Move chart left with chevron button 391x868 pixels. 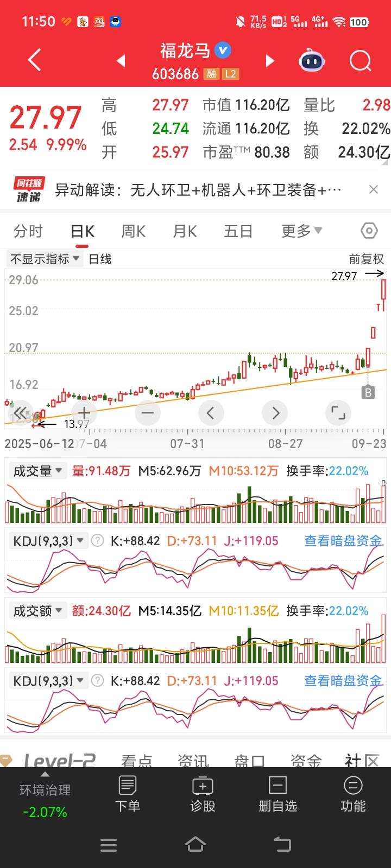coord(211,413)
